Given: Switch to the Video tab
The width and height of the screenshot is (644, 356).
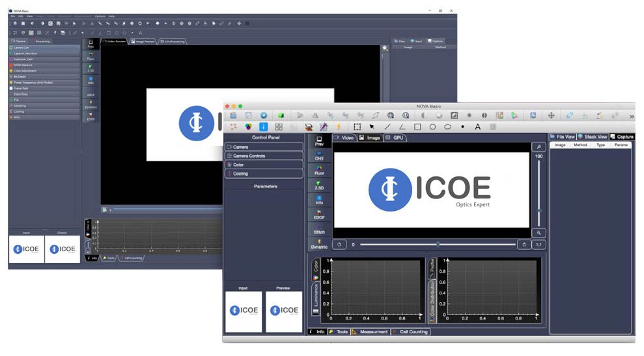Looking at the screenshot, I should [x=344, y=137].
